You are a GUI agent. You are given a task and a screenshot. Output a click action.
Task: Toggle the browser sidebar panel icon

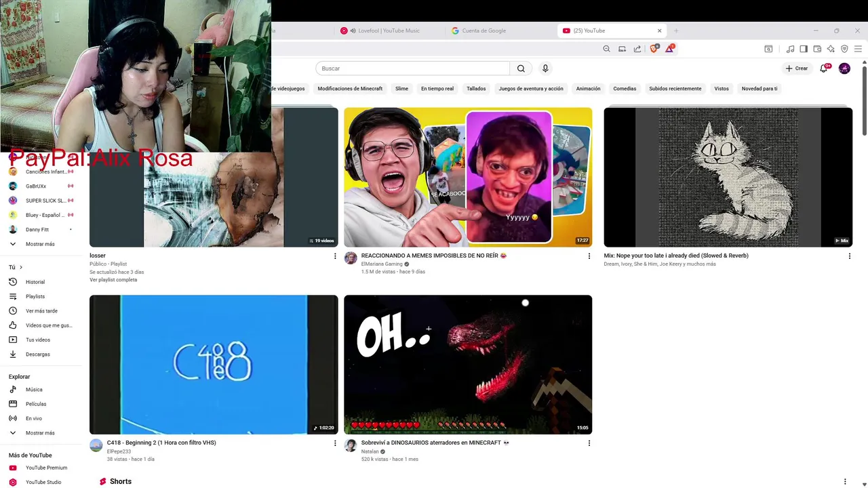(x=804, y=49)
